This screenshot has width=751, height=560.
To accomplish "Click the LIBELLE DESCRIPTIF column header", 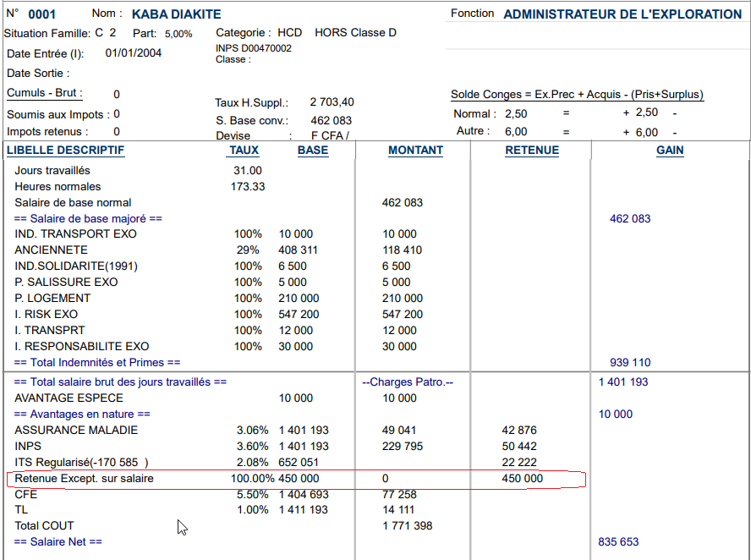I will 65,151.
